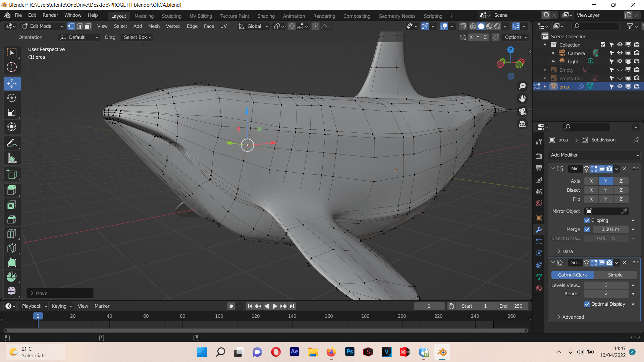Jump to the last frame
This screenshot has height=362, width=644.
click(292, 306)
